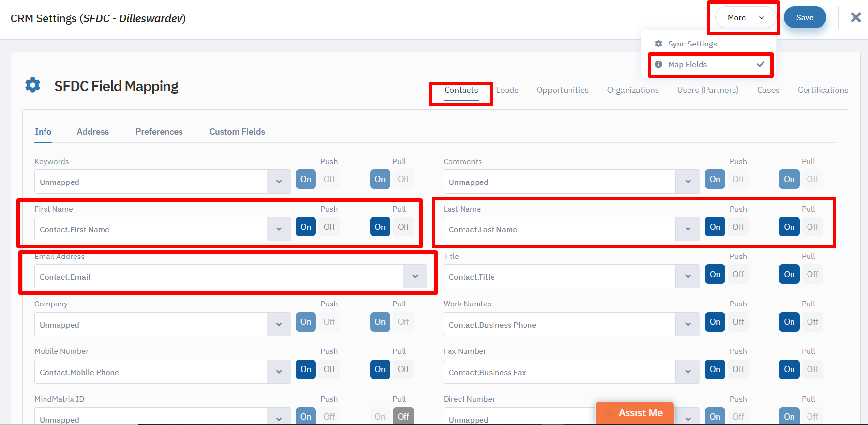Enable Pull On for MindMatrix ID

(x=380, y=416)
